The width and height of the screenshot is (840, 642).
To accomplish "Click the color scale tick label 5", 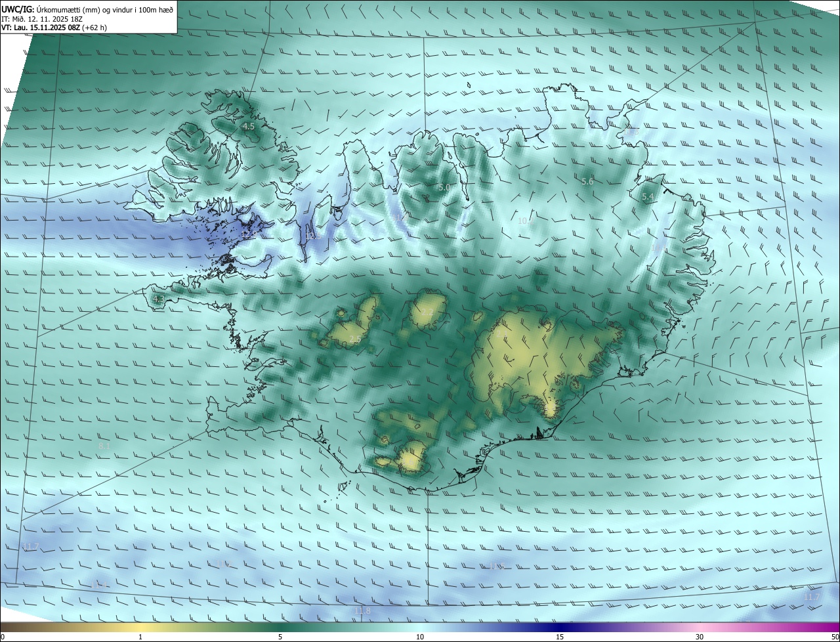I will (280, 637).
